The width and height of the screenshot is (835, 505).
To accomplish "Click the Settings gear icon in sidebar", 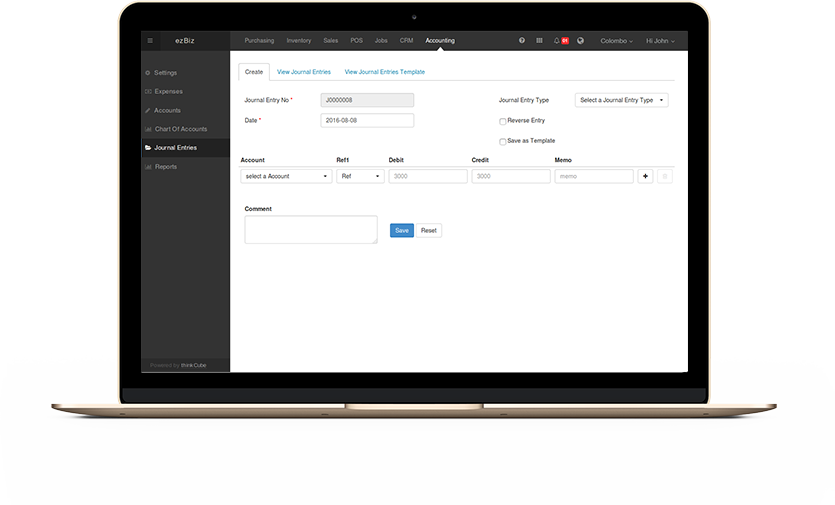I will [148, 73].
